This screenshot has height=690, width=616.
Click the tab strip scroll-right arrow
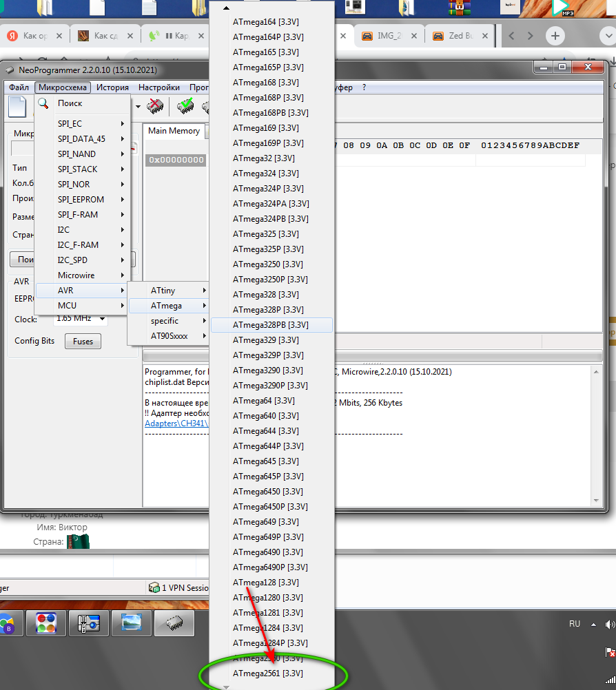(x=530, y=36)
